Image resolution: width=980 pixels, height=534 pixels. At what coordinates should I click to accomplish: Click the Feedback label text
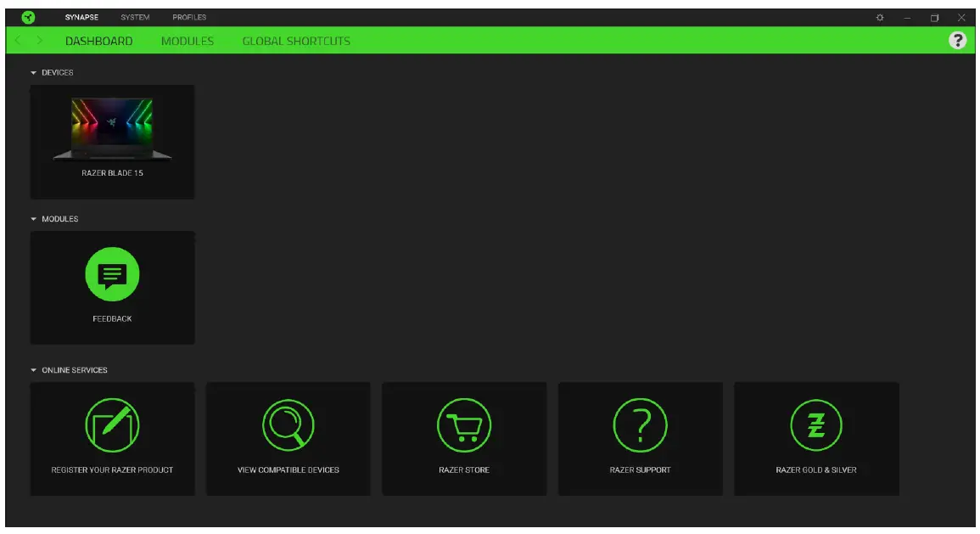[113, 319]
